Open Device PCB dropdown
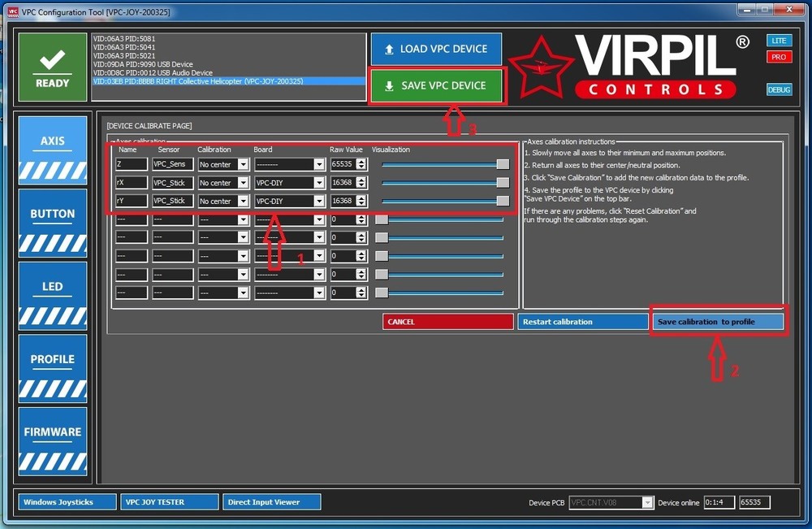 point(647,502)
